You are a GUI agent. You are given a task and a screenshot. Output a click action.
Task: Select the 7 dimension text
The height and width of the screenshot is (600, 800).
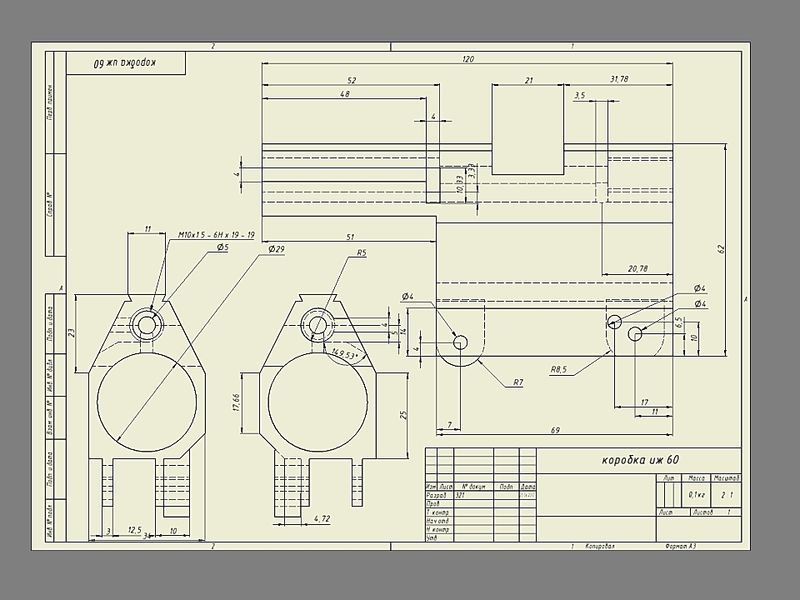tap(449, 424)
